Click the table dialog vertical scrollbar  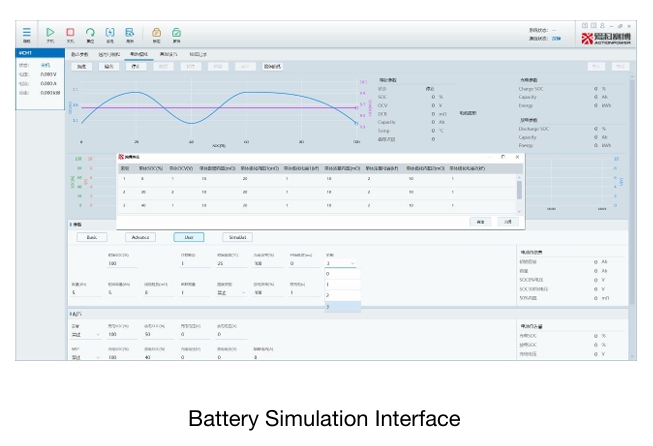point(519,194)
